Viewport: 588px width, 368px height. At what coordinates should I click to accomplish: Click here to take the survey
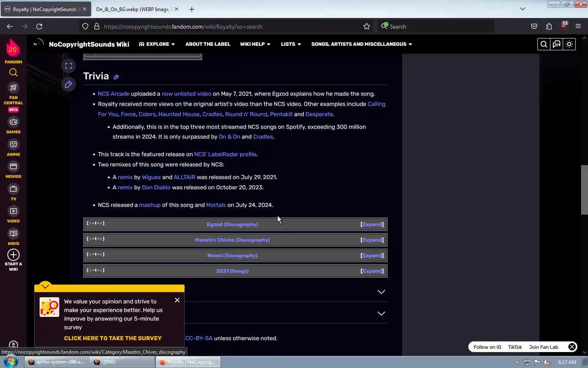[113, 339]
